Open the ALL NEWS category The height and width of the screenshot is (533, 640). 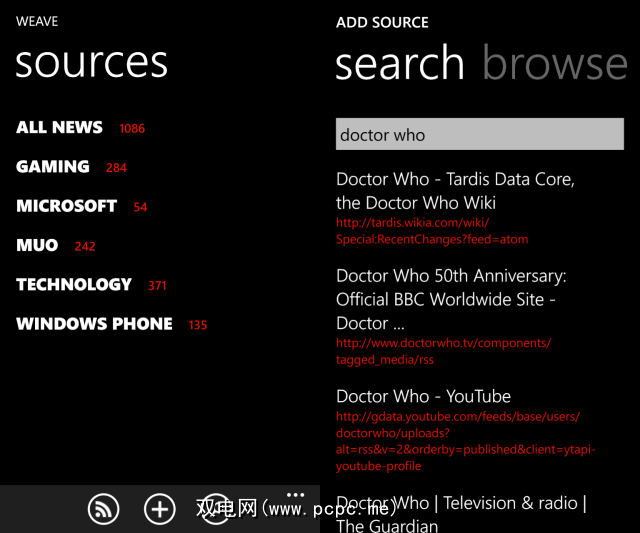[60, 128]
